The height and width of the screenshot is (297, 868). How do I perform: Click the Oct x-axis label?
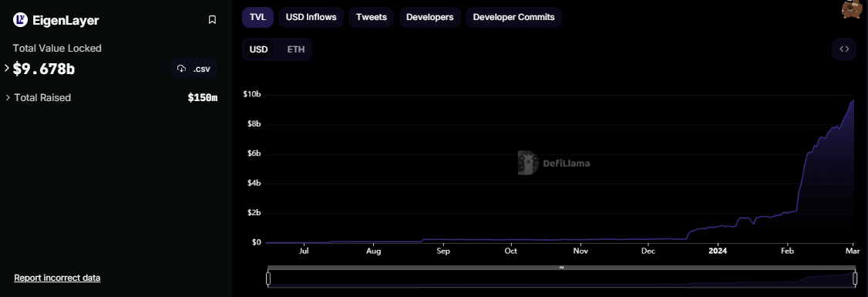(x=510, y=251)
